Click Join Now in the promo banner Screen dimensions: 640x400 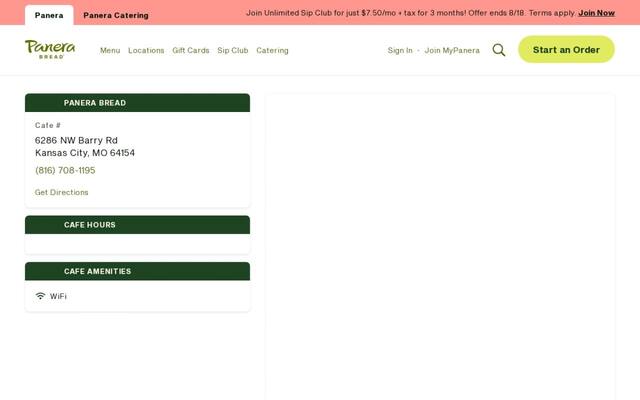coord(596,13)
